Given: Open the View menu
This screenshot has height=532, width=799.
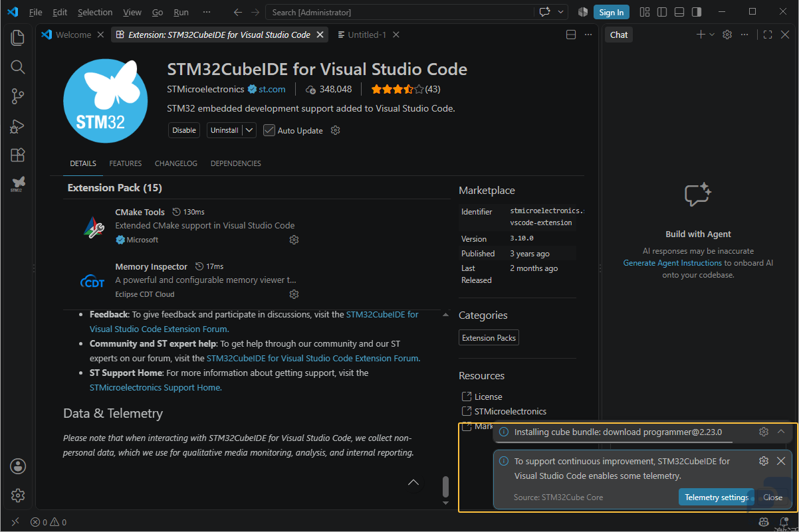Looking at the screenshot, I should coord(132,12).
